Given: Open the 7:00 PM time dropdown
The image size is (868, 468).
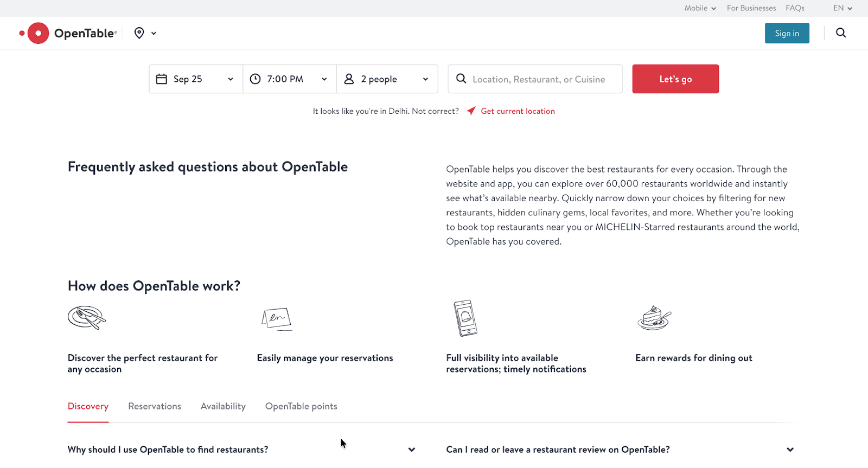Looking at the screenshot, I should tap(290, 79).
